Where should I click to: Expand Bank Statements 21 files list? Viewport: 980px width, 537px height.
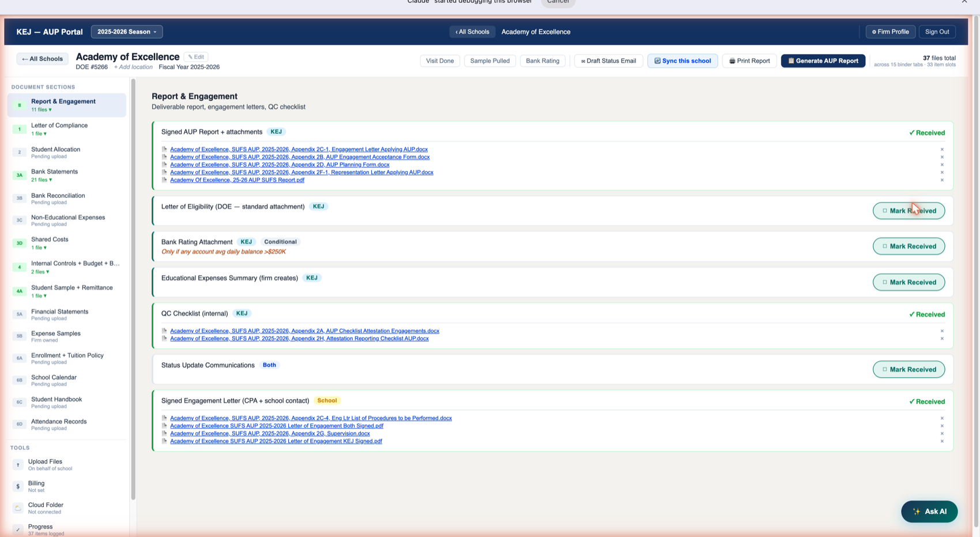point(42,180)
